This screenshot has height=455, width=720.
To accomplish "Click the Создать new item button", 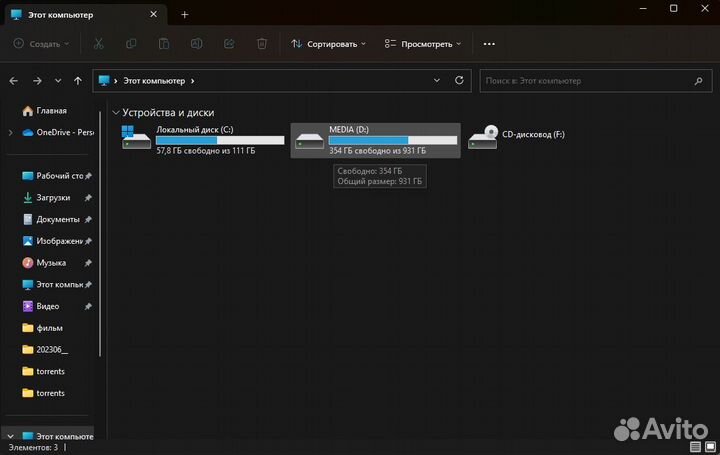I will pyautogui.click(x=41, y=44).
